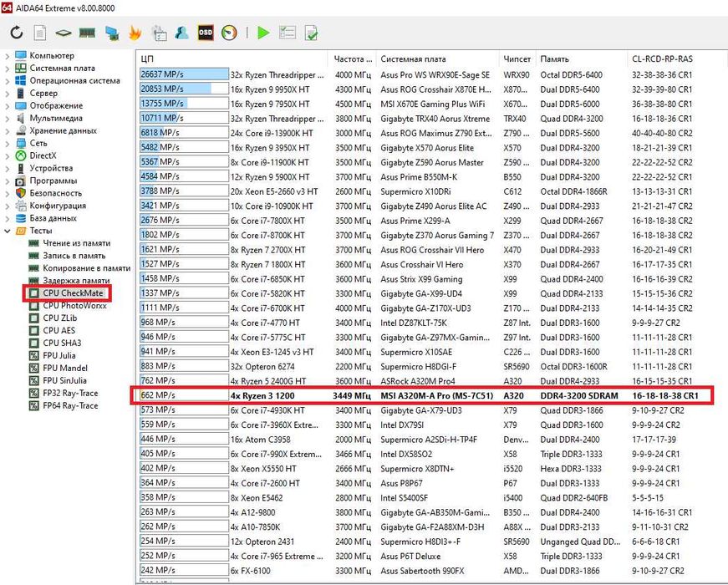Open Чтение из памяти test

(x=77, y=243)
